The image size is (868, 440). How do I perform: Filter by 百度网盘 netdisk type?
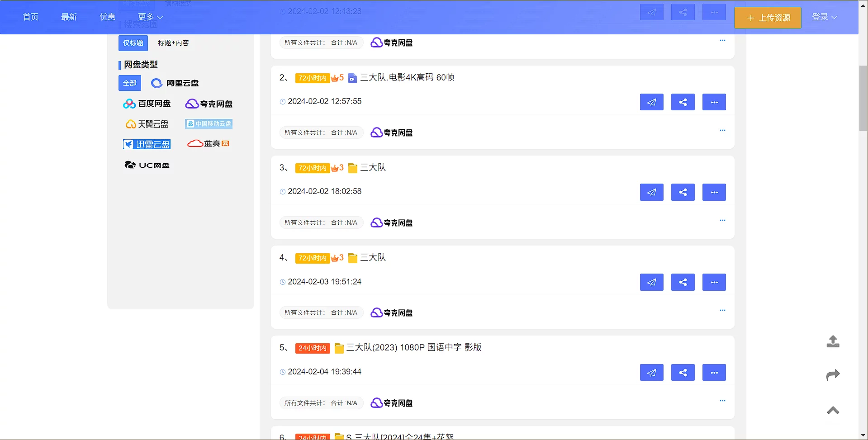[147, 104]
